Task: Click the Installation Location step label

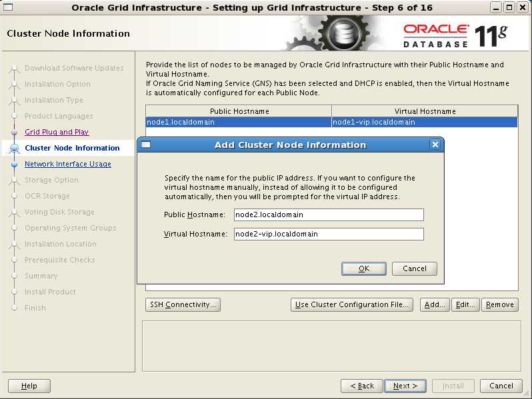Action: (x=61, y=244)
